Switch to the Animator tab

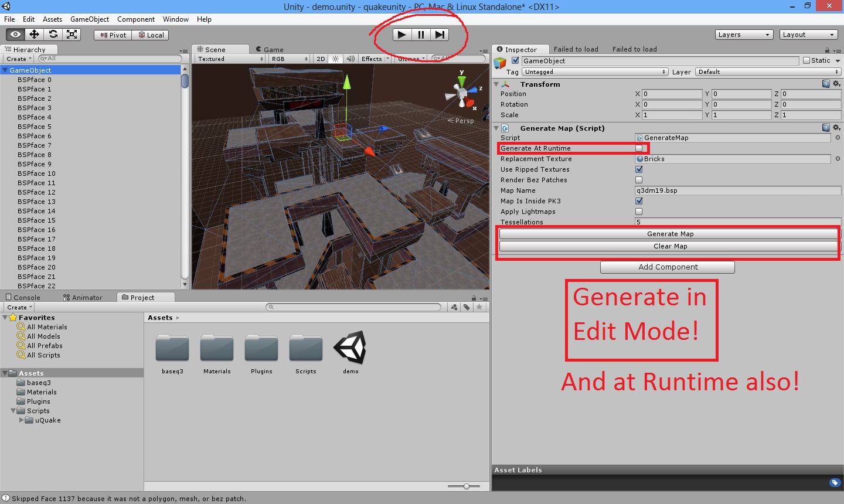pos(83,298)
